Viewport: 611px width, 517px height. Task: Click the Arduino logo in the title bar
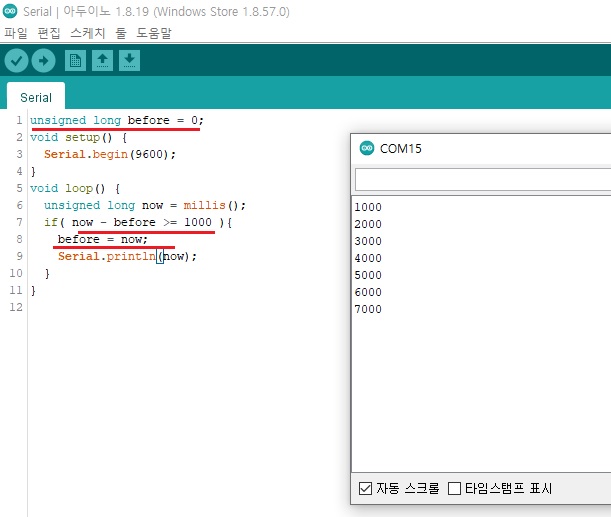pyautogui.click(x=10, y=11)
